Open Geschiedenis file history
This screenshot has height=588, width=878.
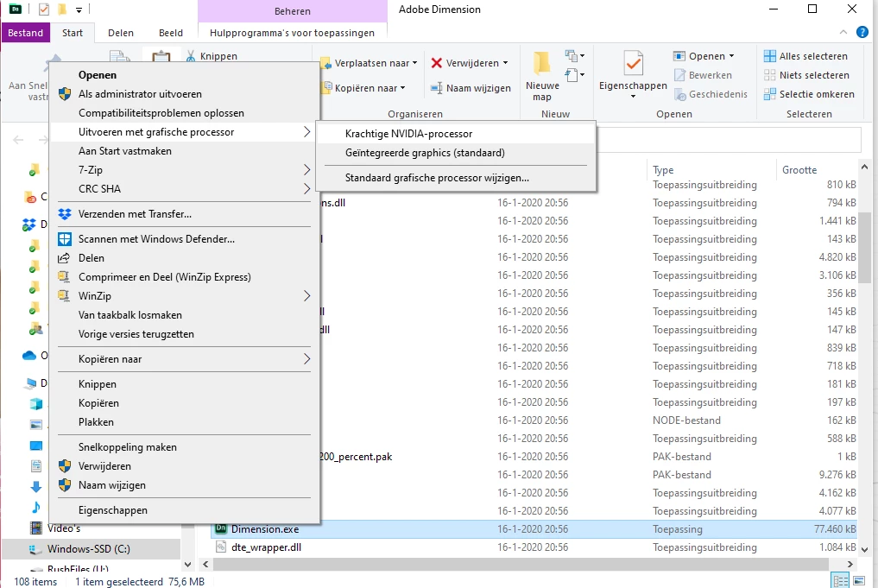pos(711,94)
